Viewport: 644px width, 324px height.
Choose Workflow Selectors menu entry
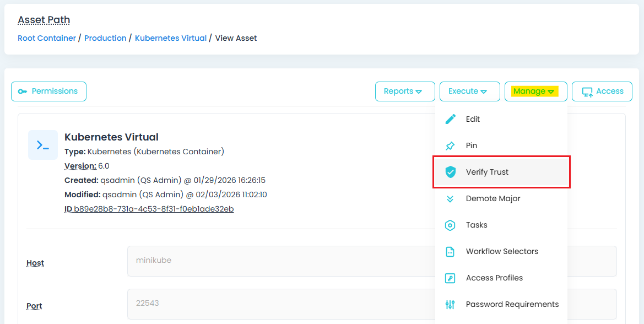[x=502, y=251]
